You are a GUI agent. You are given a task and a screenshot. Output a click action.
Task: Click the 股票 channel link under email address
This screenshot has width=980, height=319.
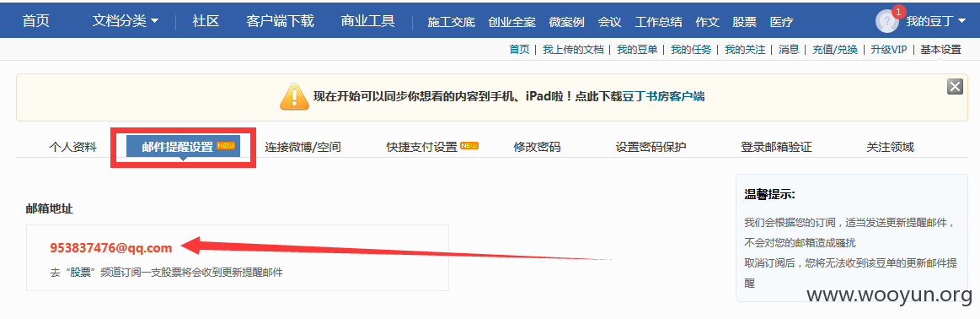click(x=81, y=273)
